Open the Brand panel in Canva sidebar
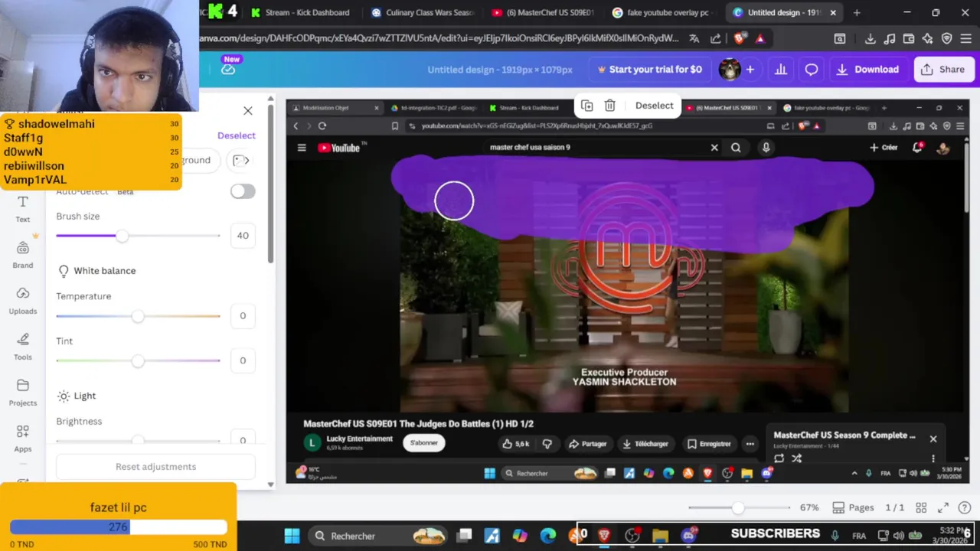 (x=23, y=255)
